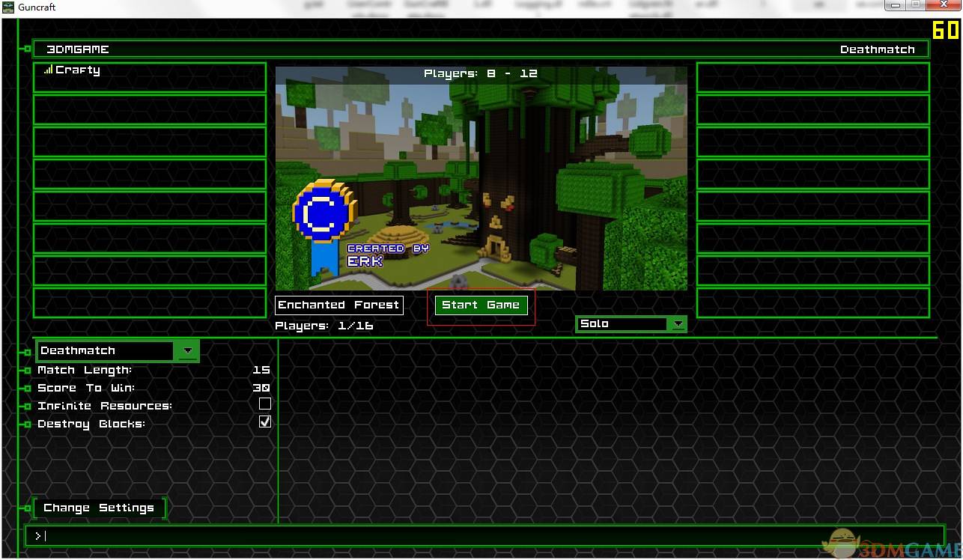Viewport: 963px width, 560px height.
Task: Click the blue ribbon badge on the map preview
Action: coord(322,213)
